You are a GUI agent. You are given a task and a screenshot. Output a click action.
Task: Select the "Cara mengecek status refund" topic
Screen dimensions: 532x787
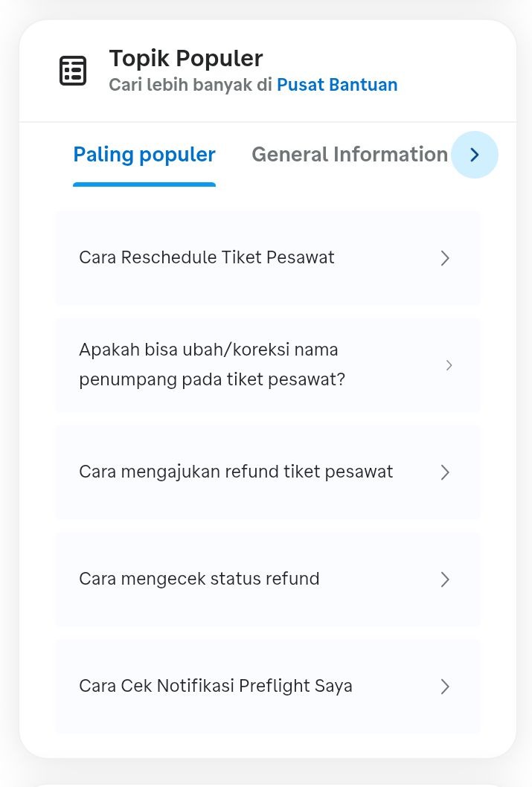coord(199,579)
